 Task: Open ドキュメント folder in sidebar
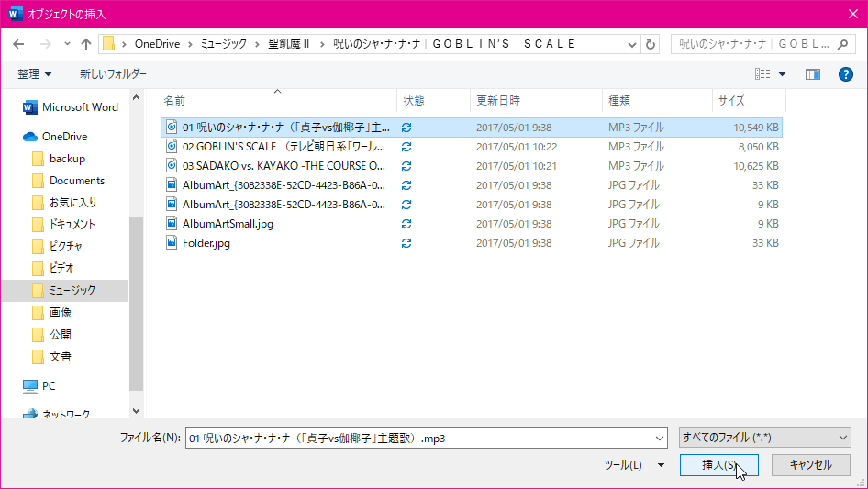click(64, 224)
